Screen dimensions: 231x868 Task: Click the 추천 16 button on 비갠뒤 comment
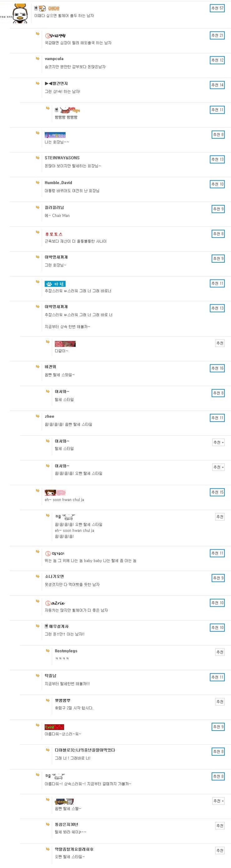(x=217, y=368)
